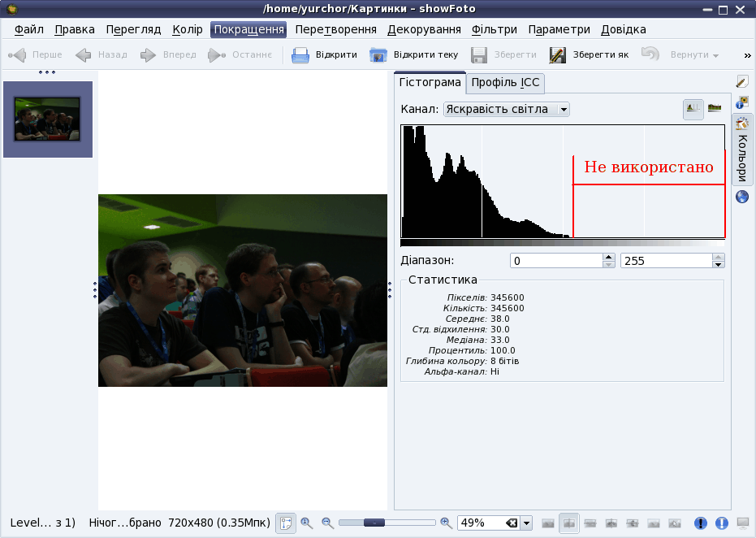Click the zoom out magnifier icon
Image resolution: width=756 pixels, height=538 pixels.
[x=328, y=523]
